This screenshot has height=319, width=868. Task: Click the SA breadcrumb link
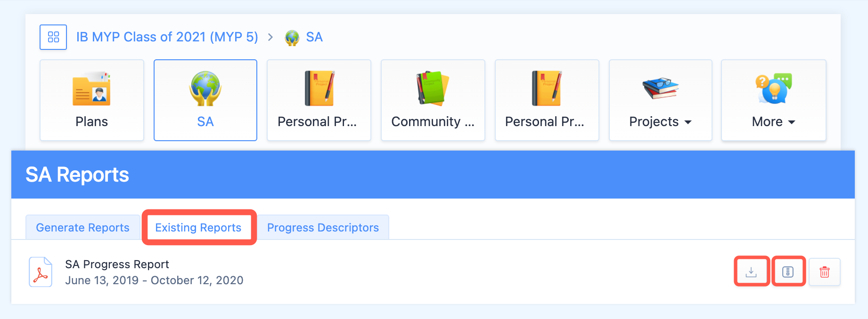(314, 37)
